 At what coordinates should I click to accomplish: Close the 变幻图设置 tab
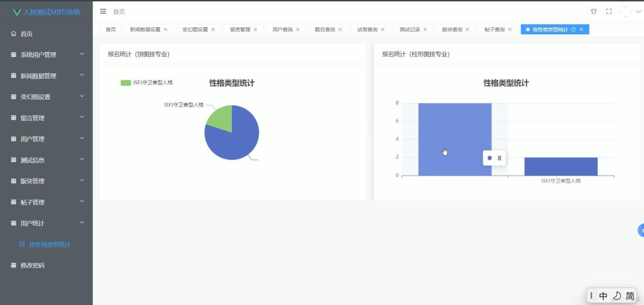coord(213,29)
